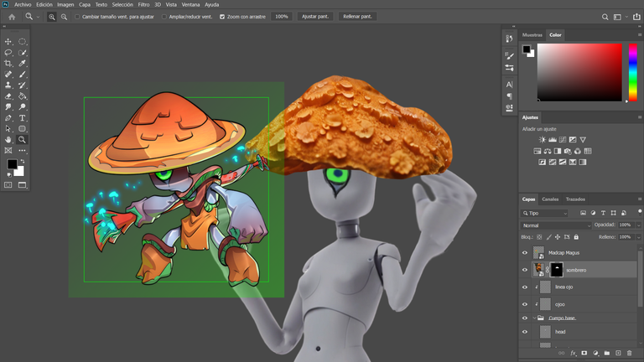The height and width of the screenshot is (362, 644).
Task: Click the zoom-out magnifier in options bar
Action: click(x=64, y=17)
